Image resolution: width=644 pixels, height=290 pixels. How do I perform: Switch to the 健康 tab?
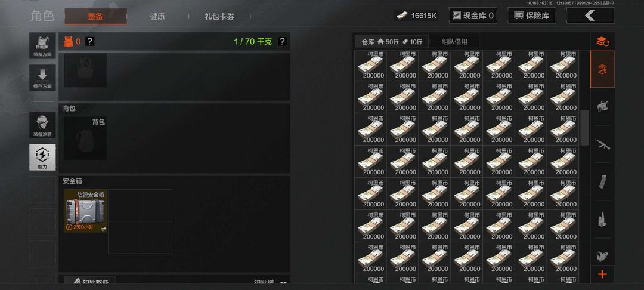click(157, 17)
